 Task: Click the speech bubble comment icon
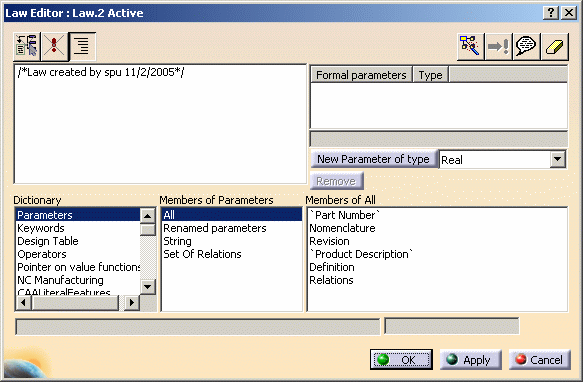coord(526,46)
